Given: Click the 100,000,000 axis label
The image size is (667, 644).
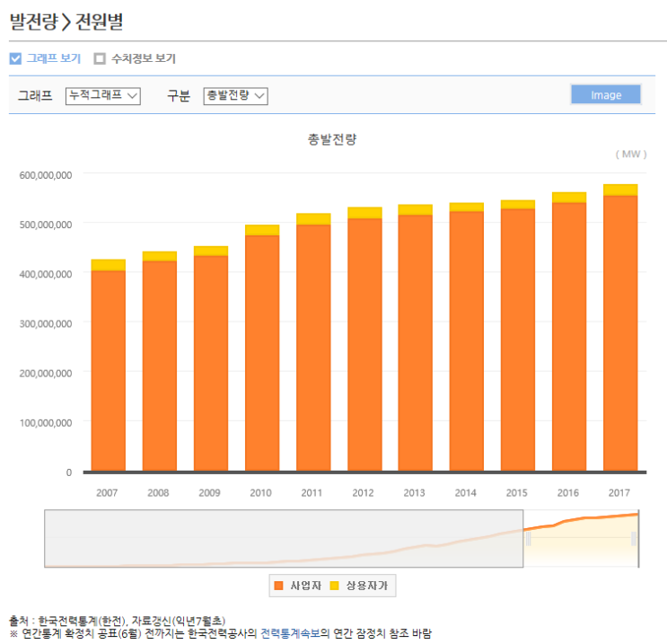Looking at the screenshot, I should tap(46, 423).
